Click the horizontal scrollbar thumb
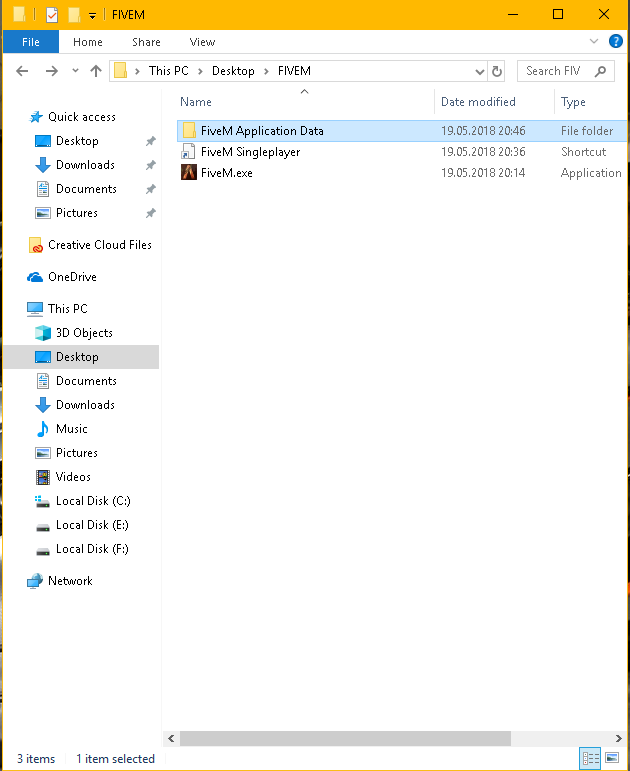Screen dimensions: 630x771 tap(345, 738)
